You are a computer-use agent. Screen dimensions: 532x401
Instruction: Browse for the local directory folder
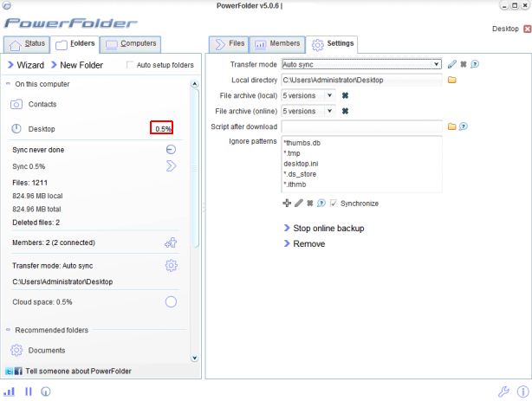[452, 80]
